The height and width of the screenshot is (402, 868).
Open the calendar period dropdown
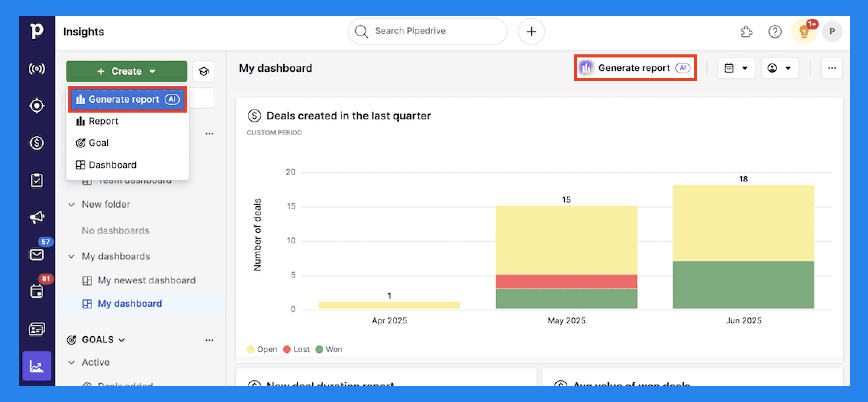pos(736,68)
